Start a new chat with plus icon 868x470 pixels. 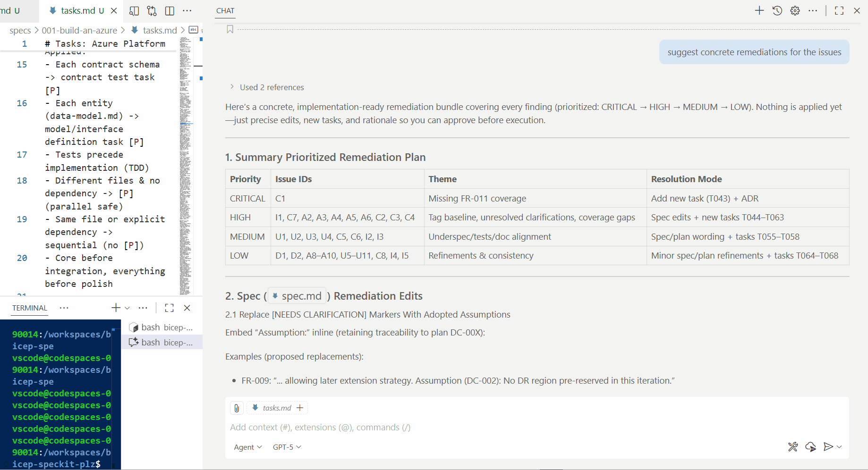(x=759, y=11)
